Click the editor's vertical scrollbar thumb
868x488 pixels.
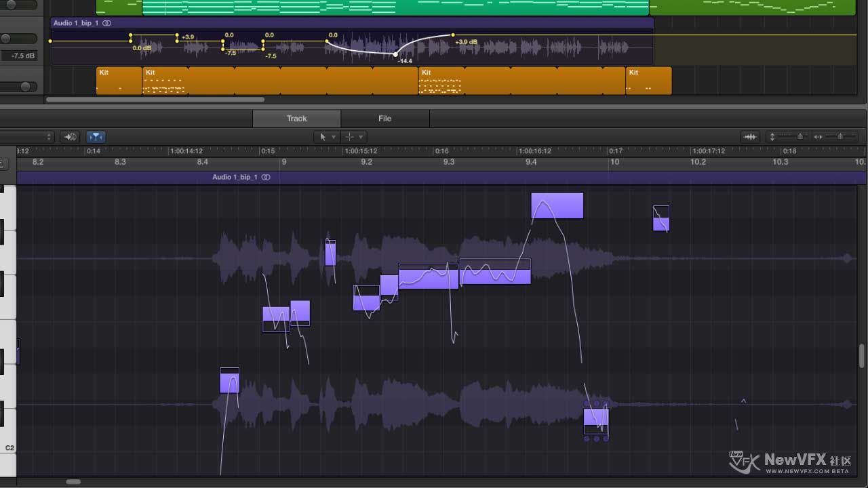coord(862,356)
